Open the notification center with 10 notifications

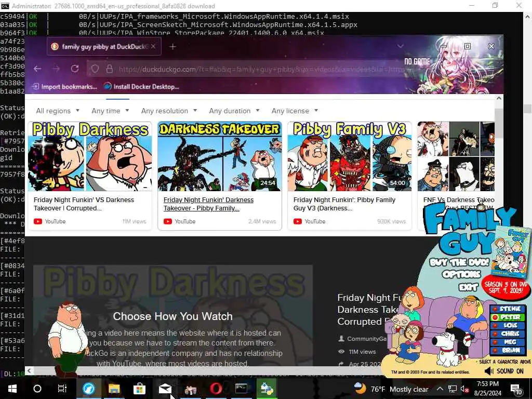[x=516, y=389]
